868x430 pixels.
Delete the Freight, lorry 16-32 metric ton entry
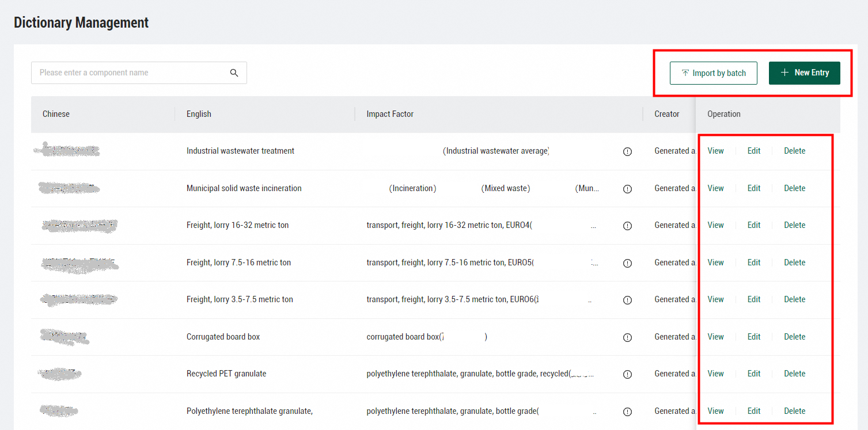[794, 225]
